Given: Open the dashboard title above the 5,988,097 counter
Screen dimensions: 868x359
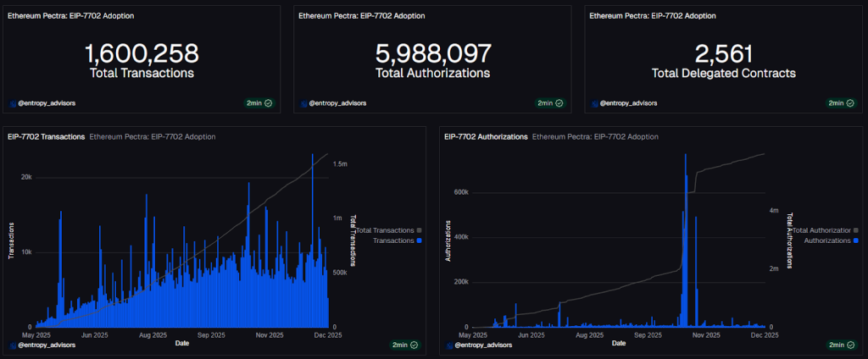Looking at the screenshot, I should [x=361, y=15].
